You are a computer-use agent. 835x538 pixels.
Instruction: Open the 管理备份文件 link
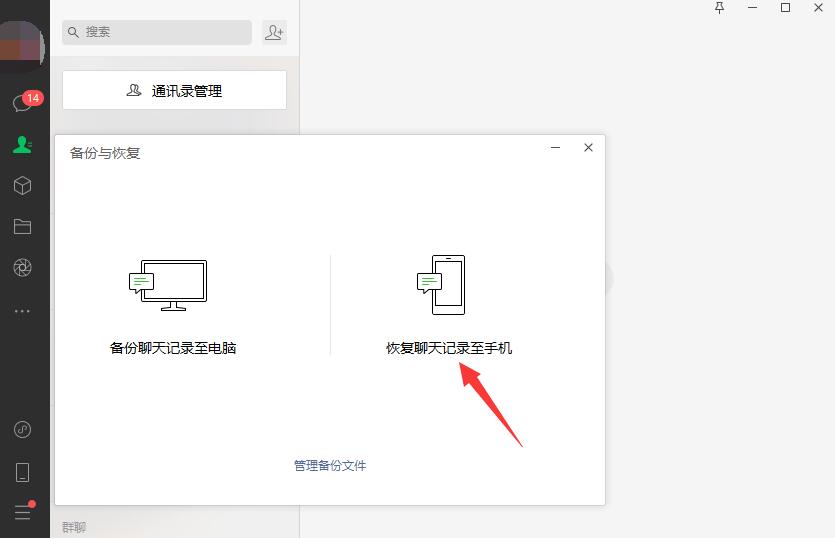pyautogui.click(x=330, y=466)
